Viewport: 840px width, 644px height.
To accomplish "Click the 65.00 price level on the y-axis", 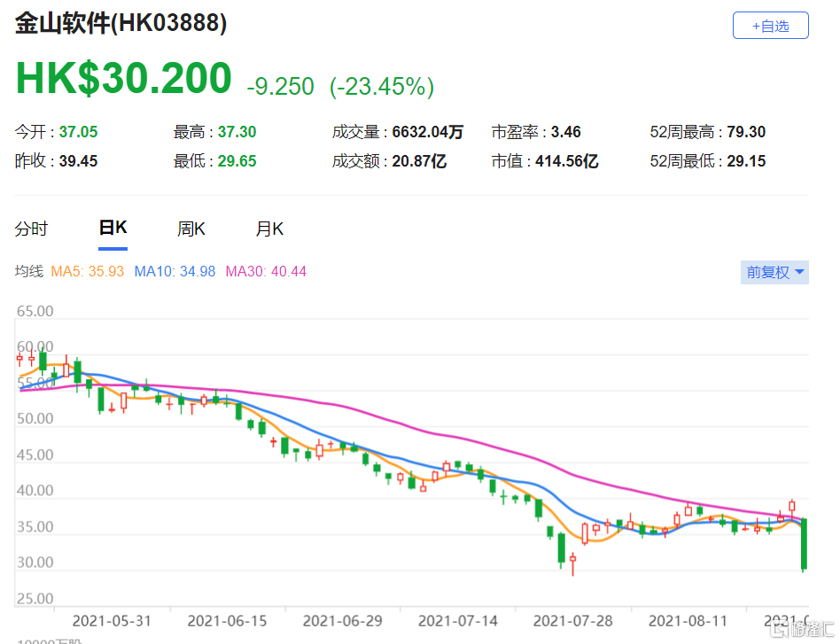I will pyautogui.click(x=35, y=311).
